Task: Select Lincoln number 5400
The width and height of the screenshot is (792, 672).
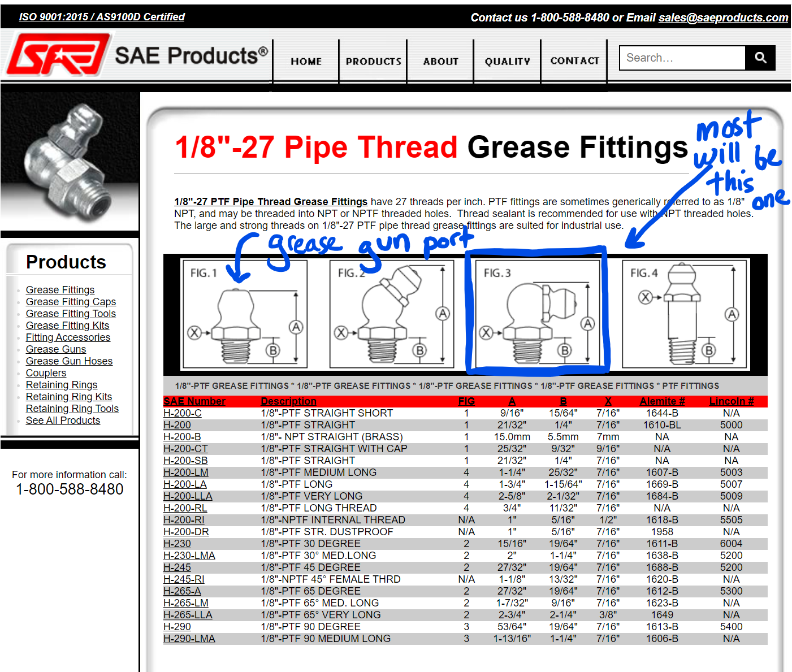Action: coord(731,627)
